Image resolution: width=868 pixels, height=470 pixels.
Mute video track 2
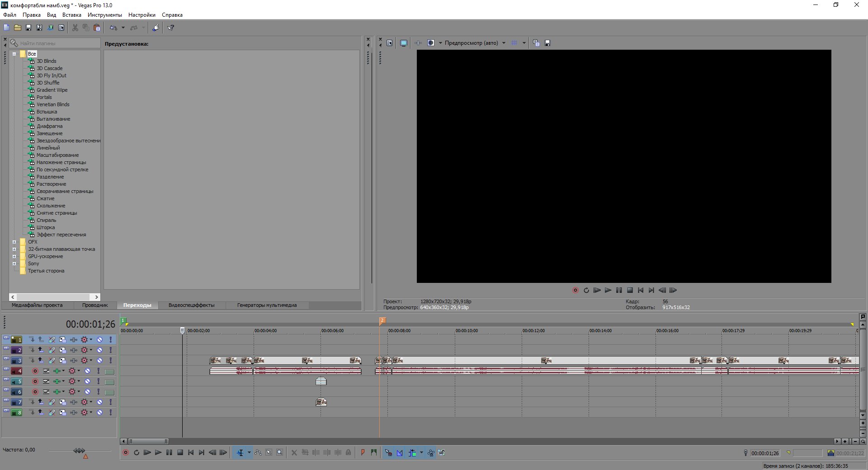pyautogui.click(x=99, y=350)
